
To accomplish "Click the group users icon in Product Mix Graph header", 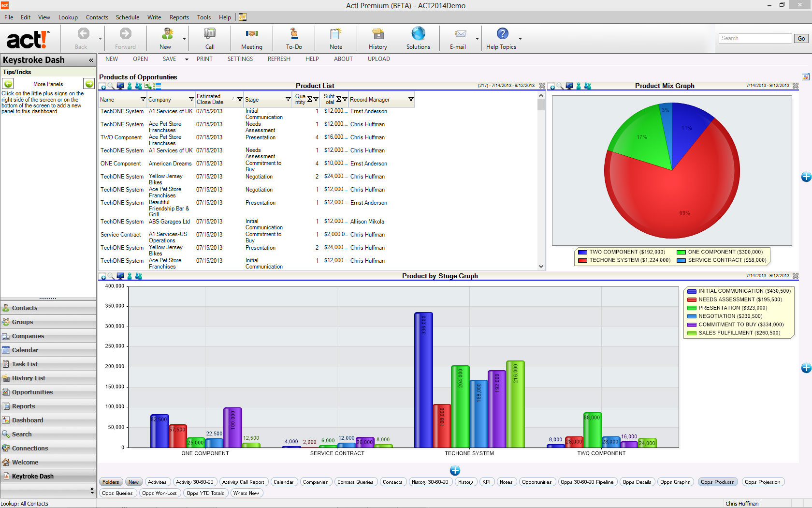I will click(x=588, y=86).
